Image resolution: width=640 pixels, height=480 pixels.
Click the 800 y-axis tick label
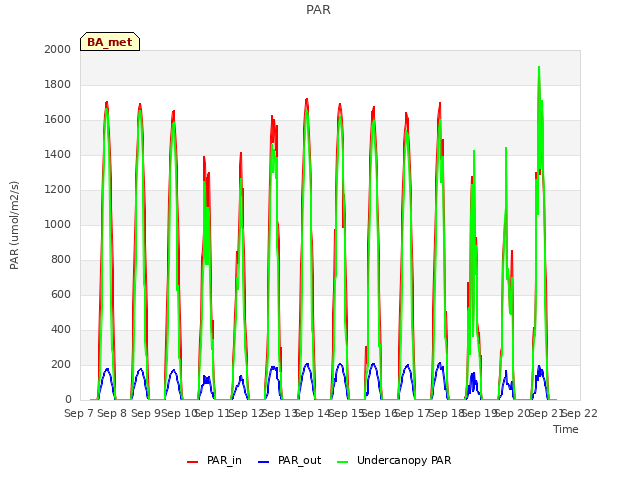point(61,260)
